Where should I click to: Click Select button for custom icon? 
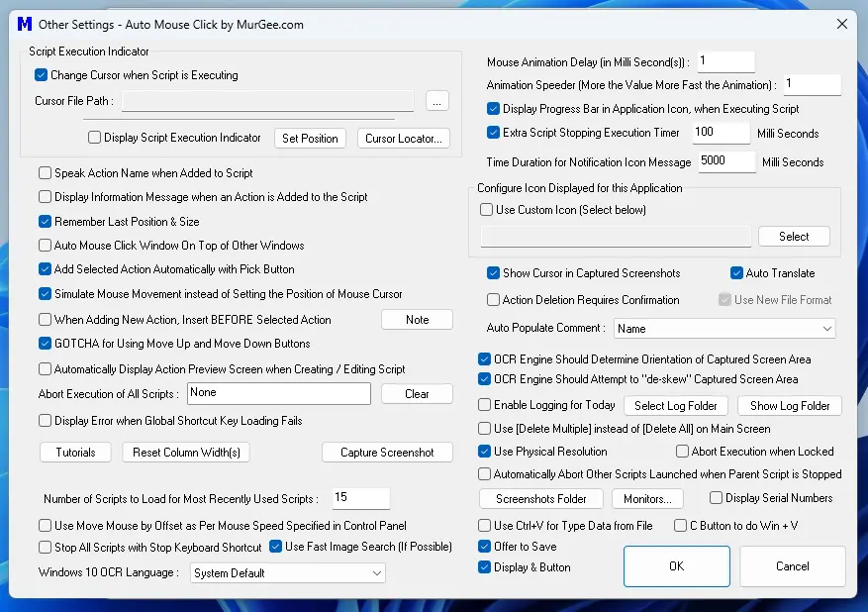point(794,237)
